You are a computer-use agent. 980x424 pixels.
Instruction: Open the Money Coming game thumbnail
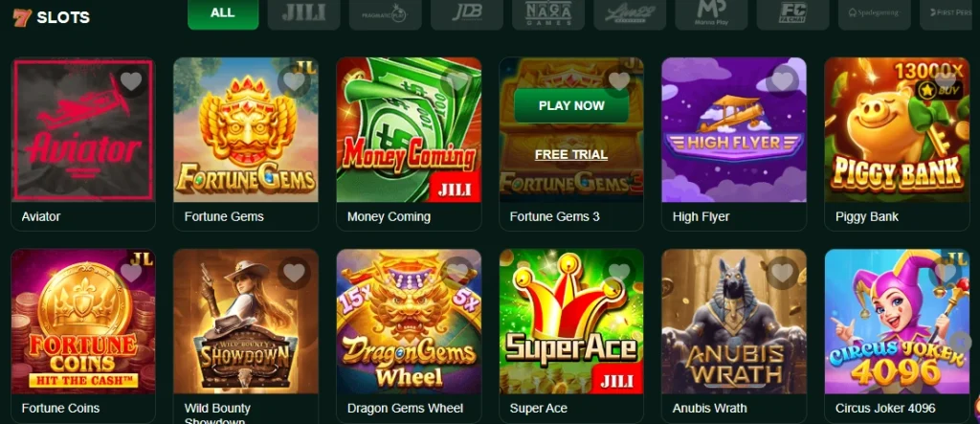[409, 130]
